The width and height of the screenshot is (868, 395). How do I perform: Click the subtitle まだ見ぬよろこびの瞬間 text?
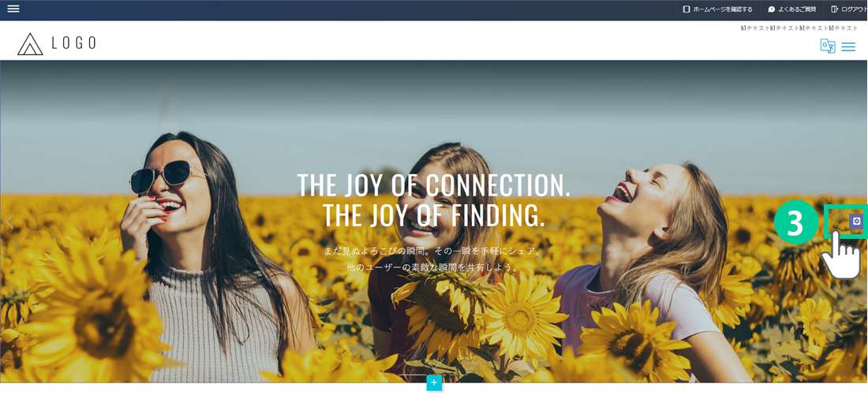pos(434,252)
